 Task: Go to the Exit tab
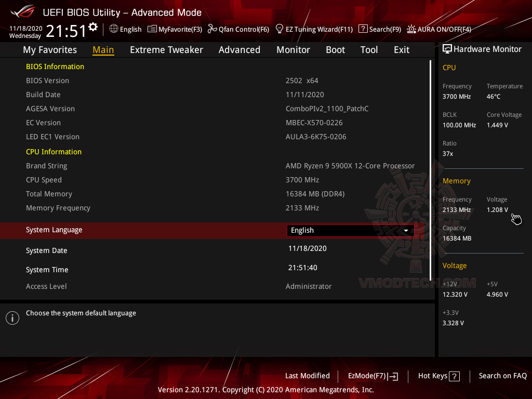(x=402, y=50)
